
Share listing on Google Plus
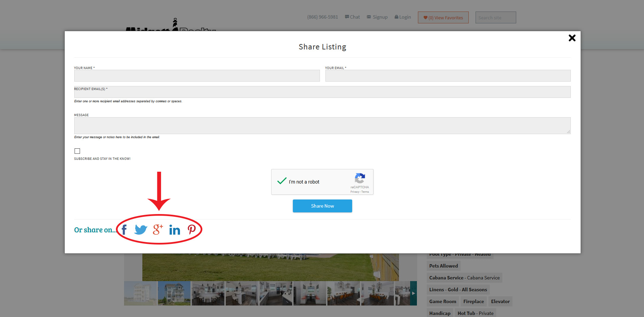coord(158,230)
